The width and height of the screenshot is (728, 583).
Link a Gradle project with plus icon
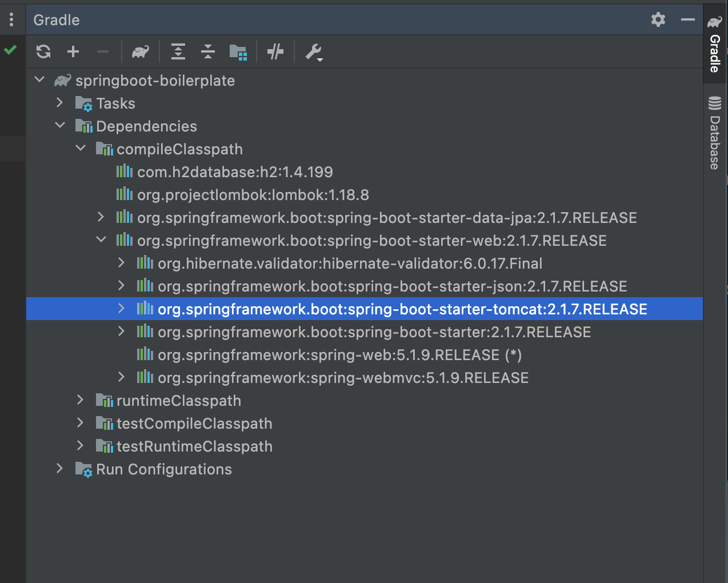pos(73,52)
